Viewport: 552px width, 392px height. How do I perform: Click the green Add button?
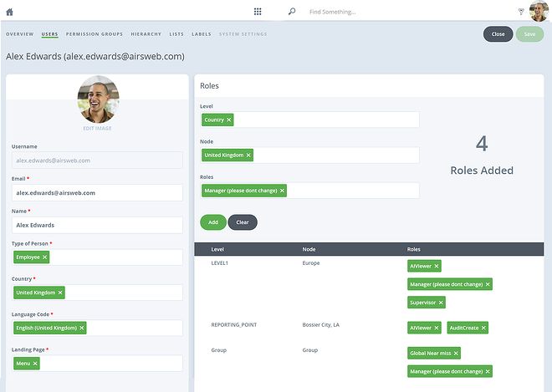(x=213, y=222)
